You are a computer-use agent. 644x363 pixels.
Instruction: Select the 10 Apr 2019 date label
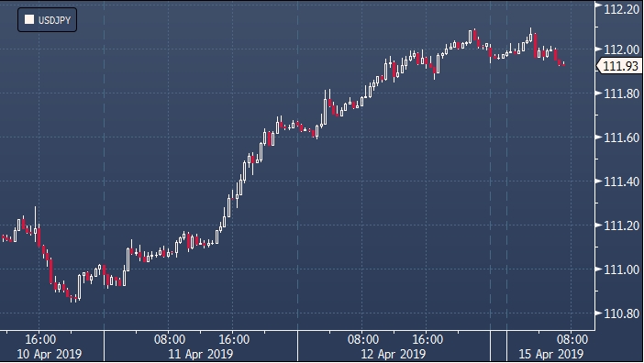click(x=49, y=354)
